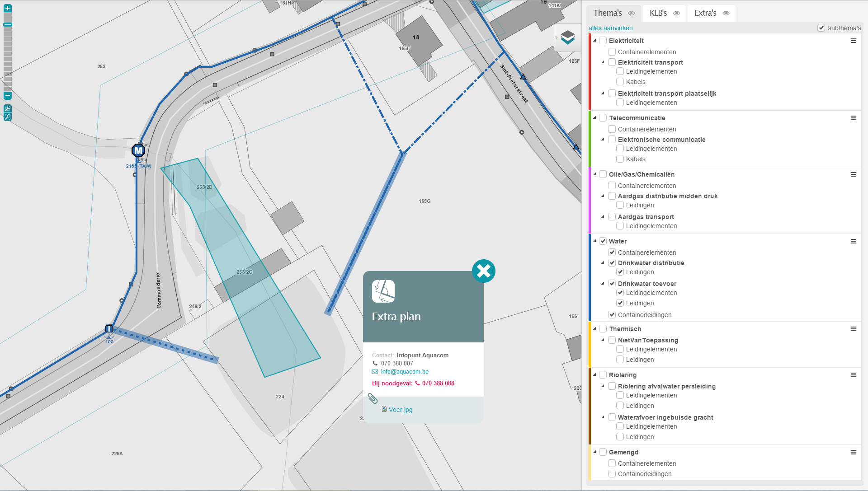Zoom in with the plus button

coord(8,8)
